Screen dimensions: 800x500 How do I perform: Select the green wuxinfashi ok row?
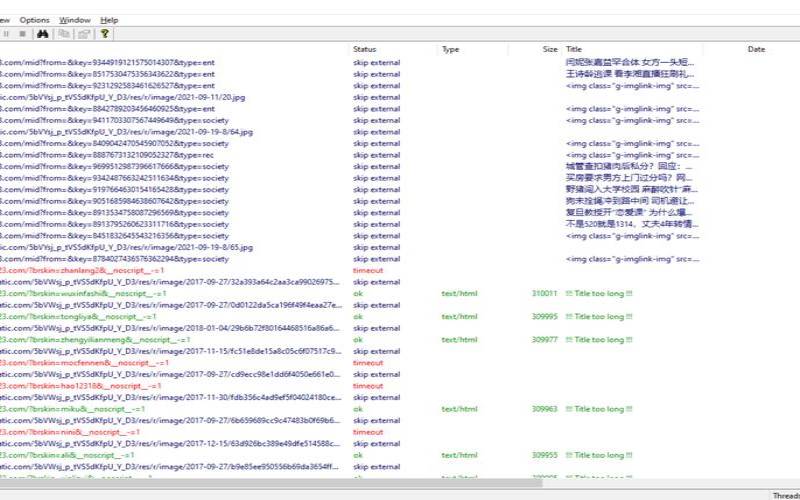pos(400,293)
